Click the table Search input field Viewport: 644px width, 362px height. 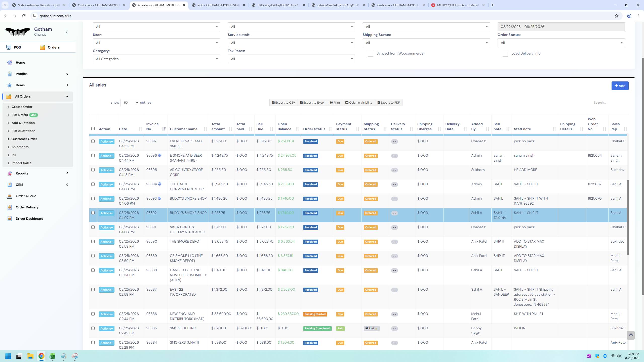tap(609, 103)
